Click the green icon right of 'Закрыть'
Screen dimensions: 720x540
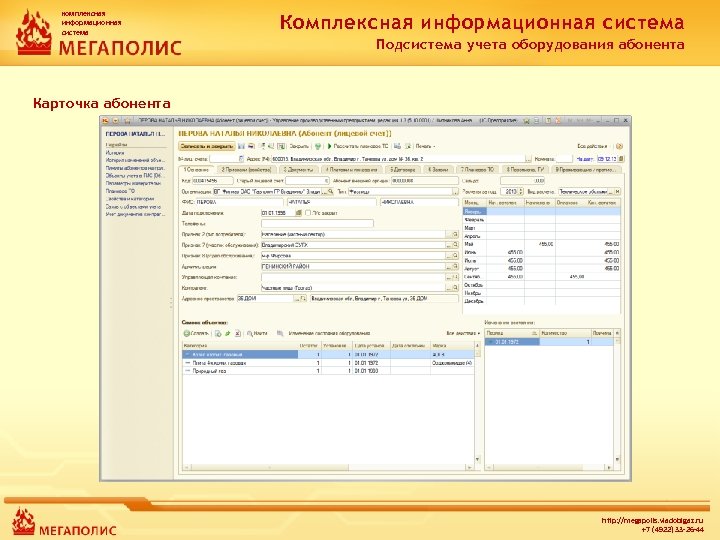[x=317, y=146]
